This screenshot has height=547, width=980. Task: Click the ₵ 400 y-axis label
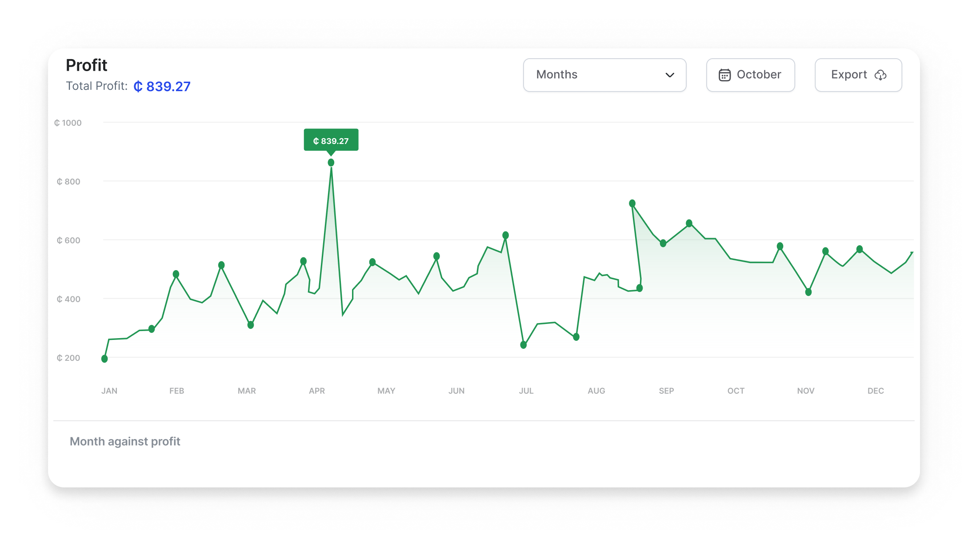tap(68, 299)
